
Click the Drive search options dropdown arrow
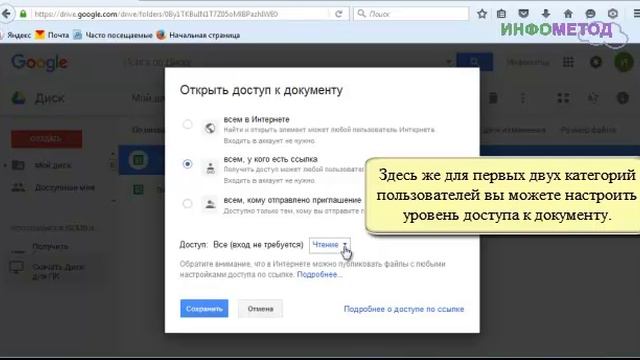point(449,62)
